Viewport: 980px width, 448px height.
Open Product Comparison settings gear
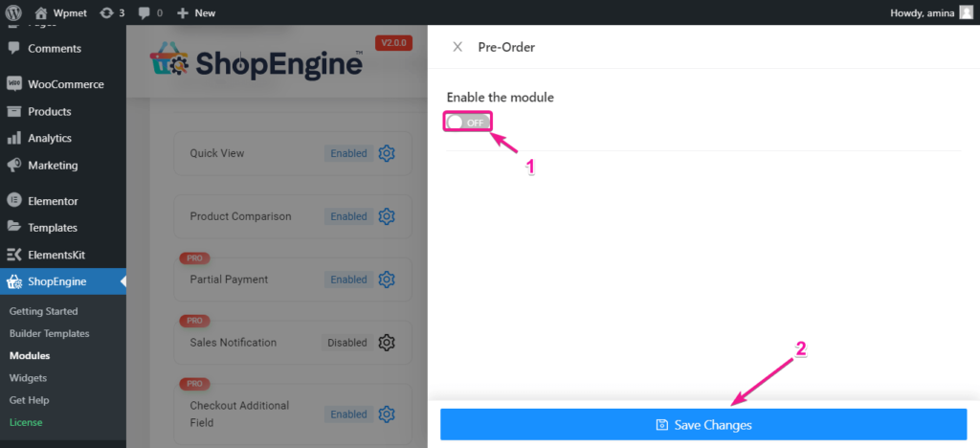coord(387,216)
